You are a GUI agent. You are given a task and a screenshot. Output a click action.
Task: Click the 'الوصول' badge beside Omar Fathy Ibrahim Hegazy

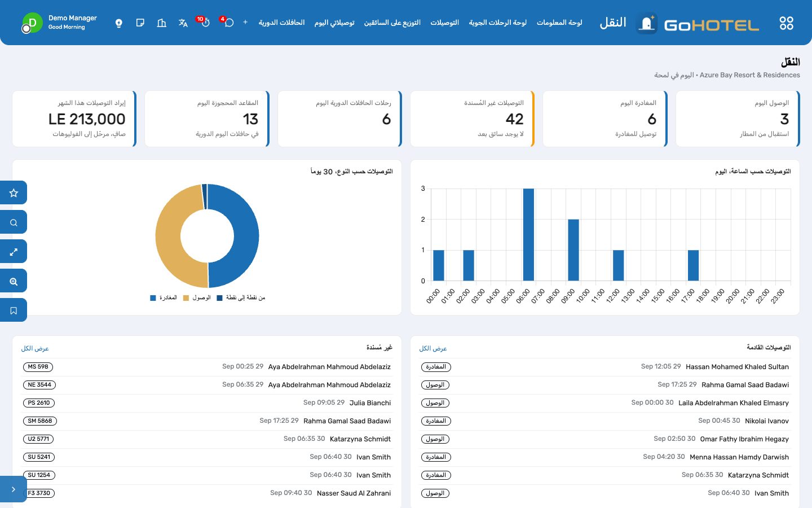[x=435, y=439]
